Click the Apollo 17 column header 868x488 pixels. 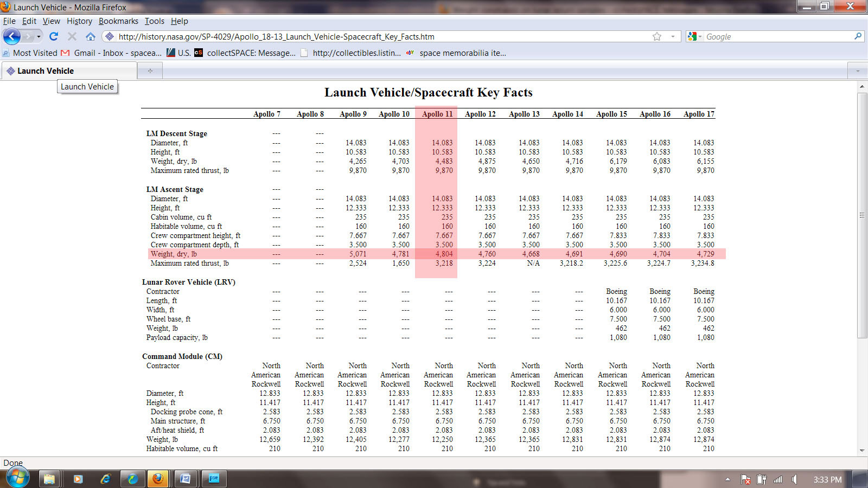(x=699, y=114)
